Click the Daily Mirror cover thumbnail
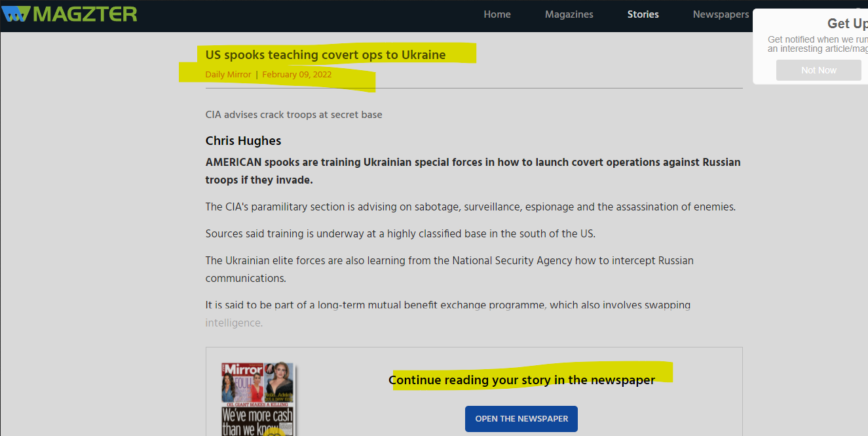 [258, 399]
